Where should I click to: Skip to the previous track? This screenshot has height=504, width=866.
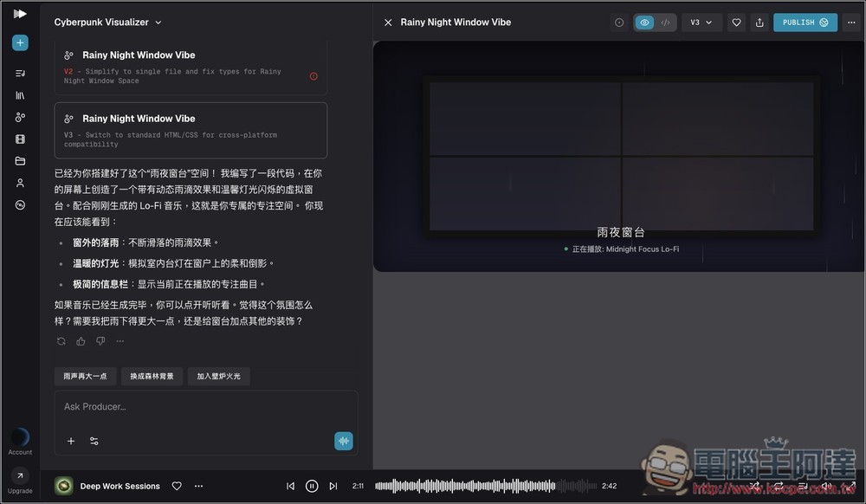290,487
